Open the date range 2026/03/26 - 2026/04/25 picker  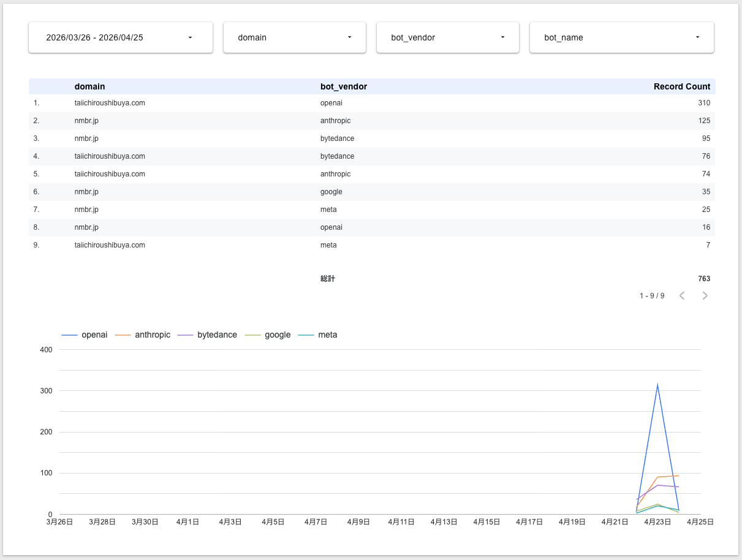tap(120, 37)
